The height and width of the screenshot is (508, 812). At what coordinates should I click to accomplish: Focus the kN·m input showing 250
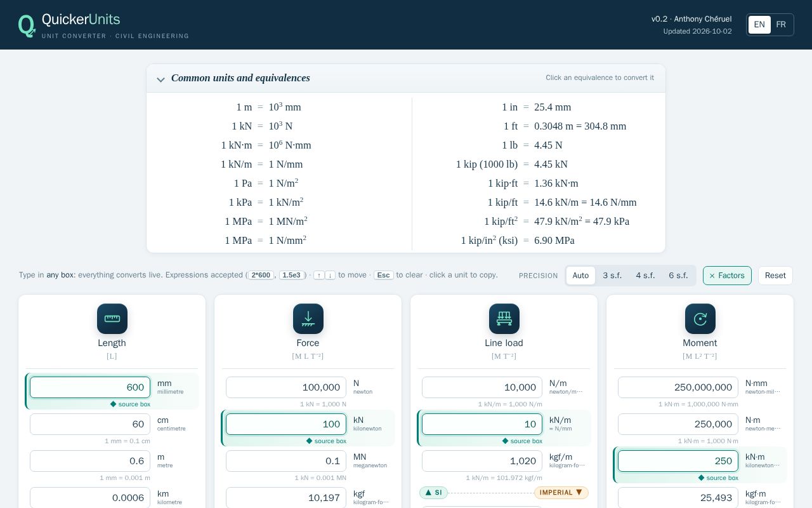click(678, 461)
